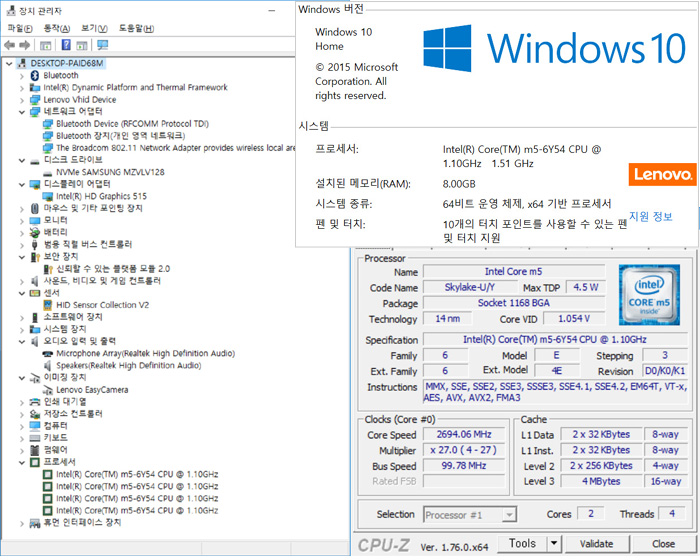Open the 파일(F) menu
This screenshot has height=560, width=700.
20,29
